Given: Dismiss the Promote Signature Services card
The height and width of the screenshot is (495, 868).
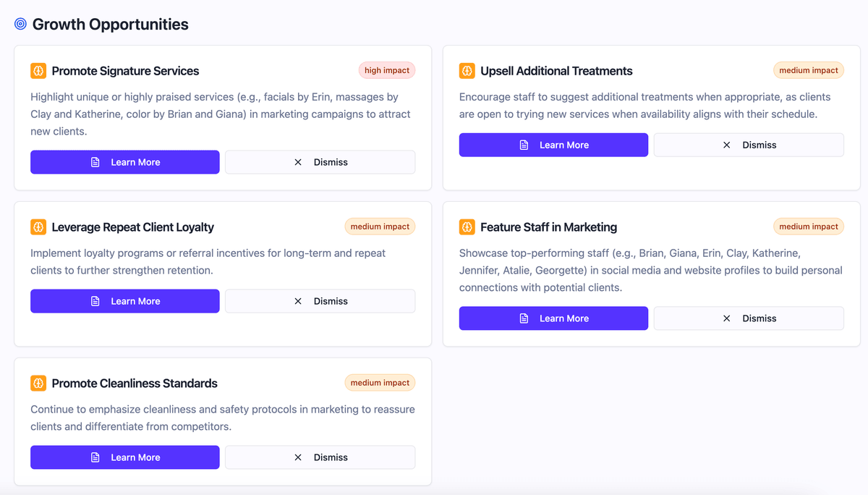Looking at the screenshot, I should 320,162.
